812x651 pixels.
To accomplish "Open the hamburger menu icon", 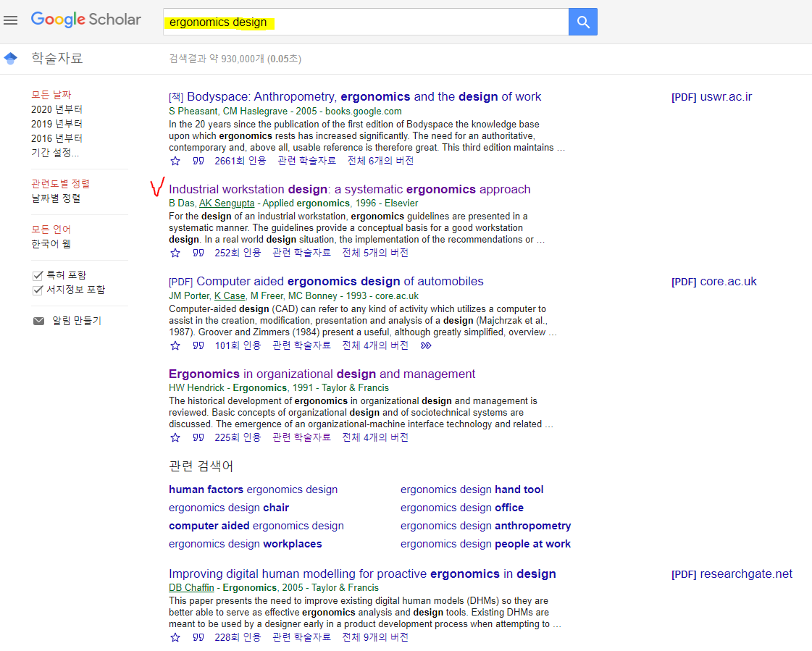I will tap(10, 20).
